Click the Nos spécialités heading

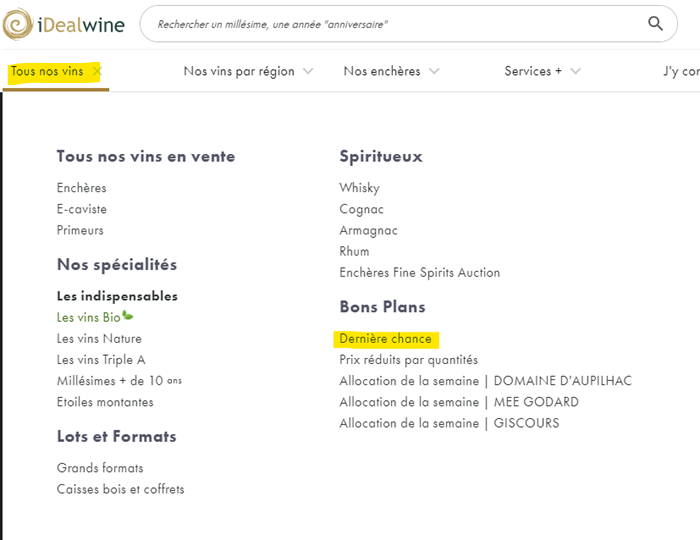(117, 265)
